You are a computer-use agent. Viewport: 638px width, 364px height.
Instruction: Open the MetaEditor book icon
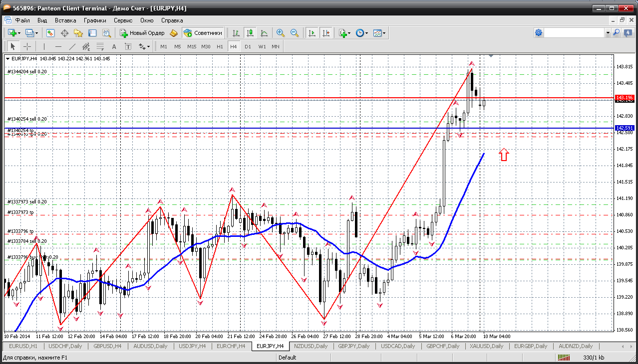174,33
